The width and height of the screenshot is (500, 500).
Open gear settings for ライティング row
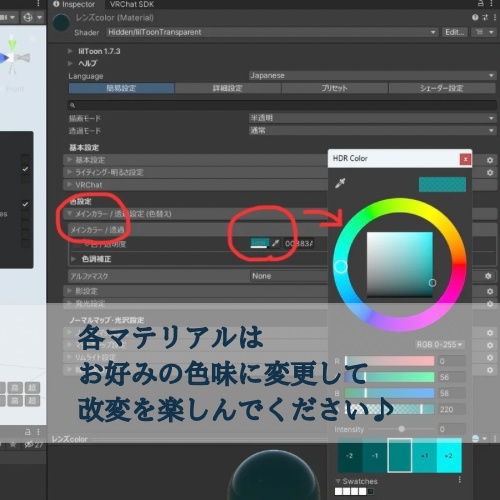click(x=490, y=172)
